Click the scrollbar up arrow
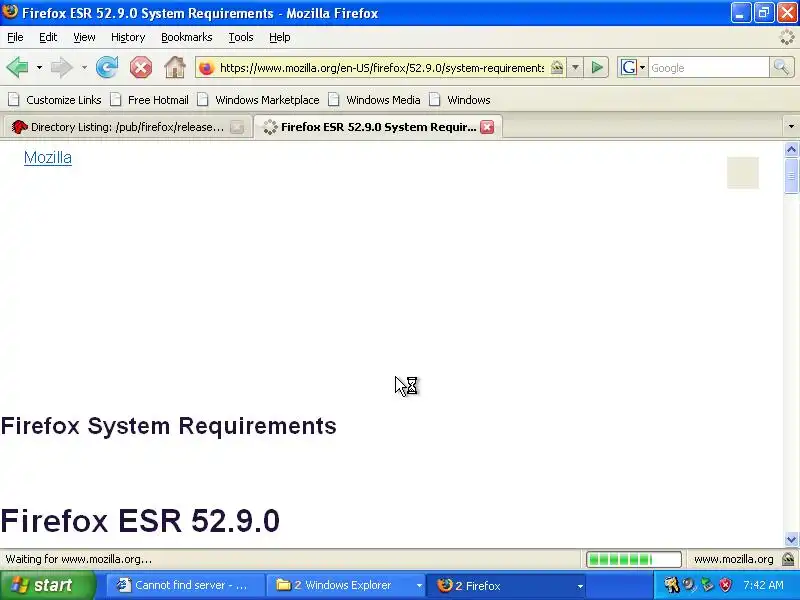Screen dimensions: 800x600 click(791, 149)
